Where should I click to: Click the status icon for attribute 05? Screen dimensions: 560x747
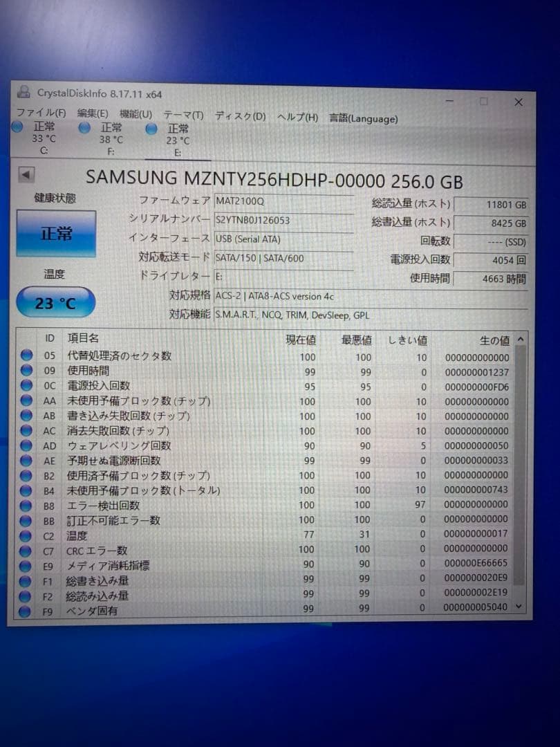coord(27,355)
